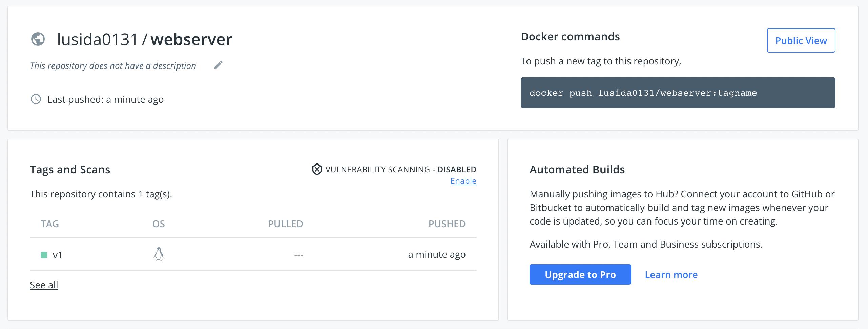Click the clock icon beside Last pushed
This screenshot has width=868, height=329.
click(x=36, y=99)
